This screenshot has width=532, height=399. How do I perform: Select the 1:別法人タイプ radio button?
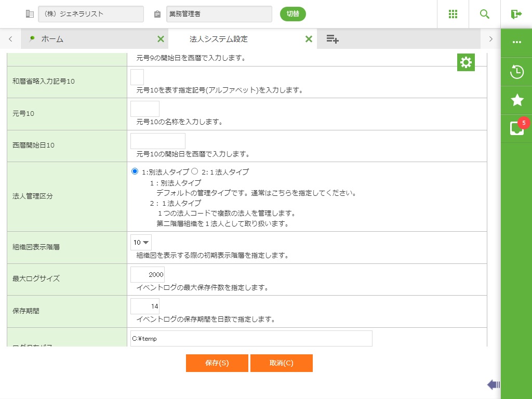tap(135, 171)
